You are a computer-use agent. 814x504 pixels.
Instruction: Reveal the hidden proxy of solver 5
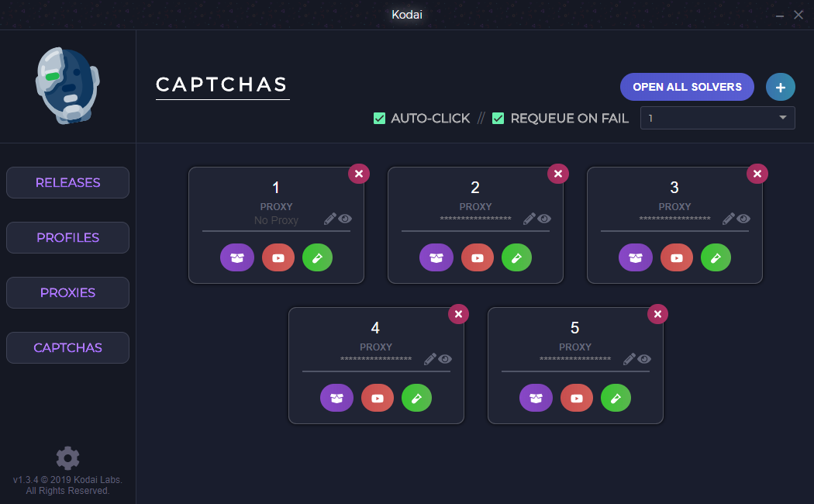tap(644, 359)
